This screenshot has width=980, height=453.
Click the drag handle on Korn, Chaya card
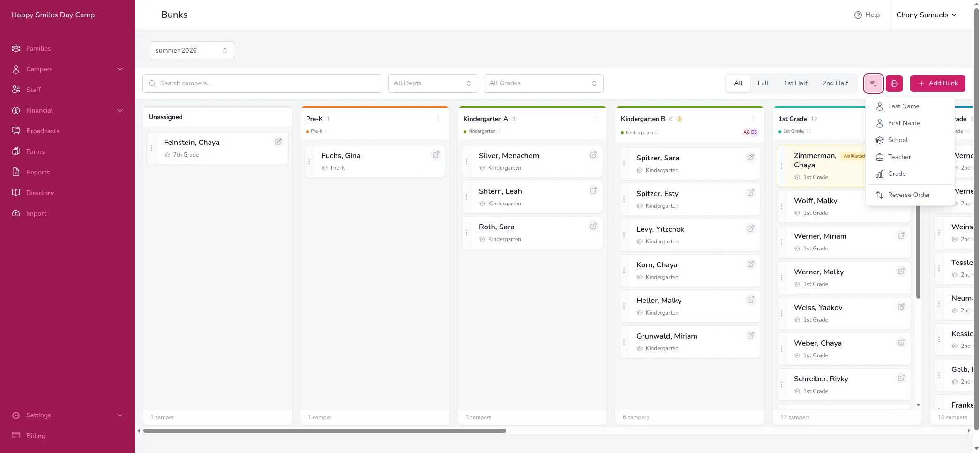[624, 271]
